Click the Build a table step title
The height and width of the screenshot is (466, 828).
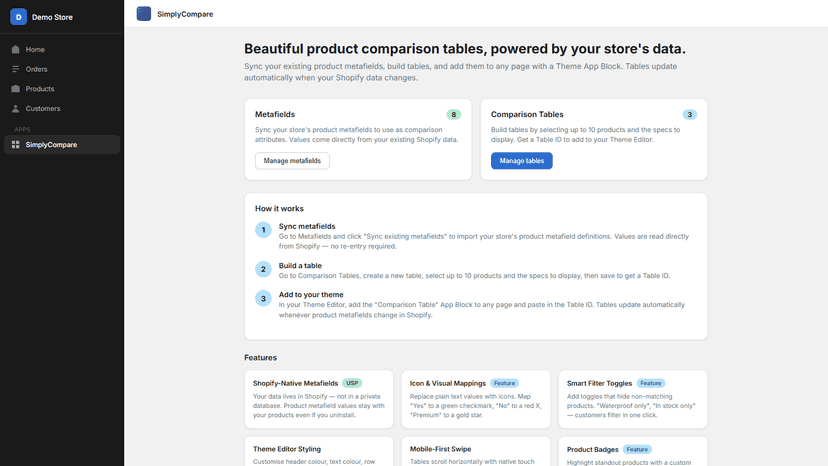[300, 266]
